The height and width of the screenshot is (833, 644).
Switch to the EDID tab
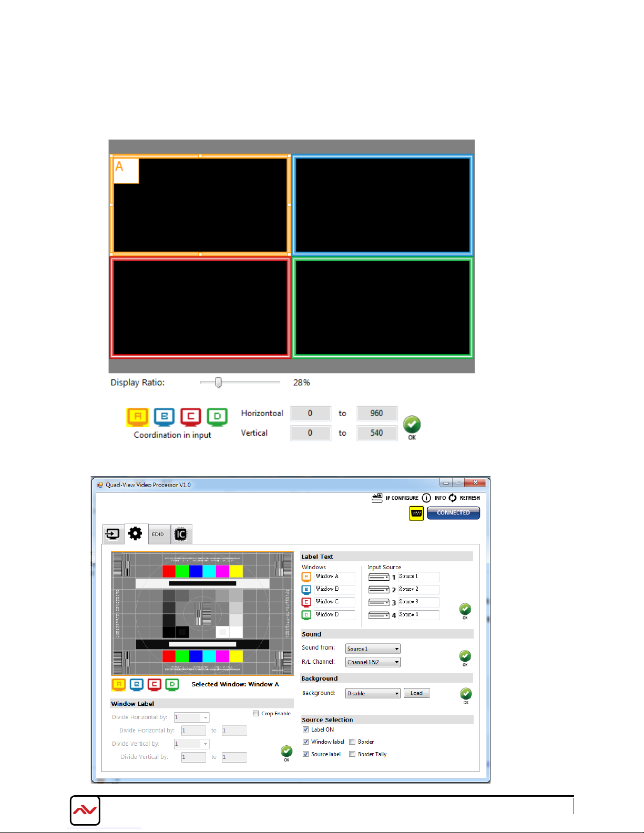[158, 534]
